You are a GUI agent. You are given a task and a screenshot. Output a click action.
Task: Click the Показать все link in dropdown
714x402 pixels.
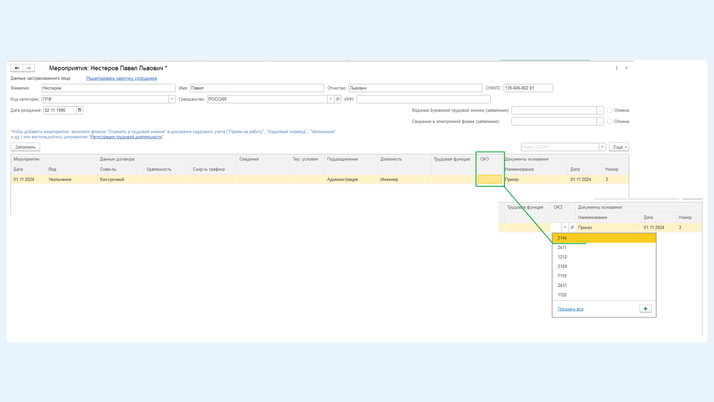pos(570,309)
